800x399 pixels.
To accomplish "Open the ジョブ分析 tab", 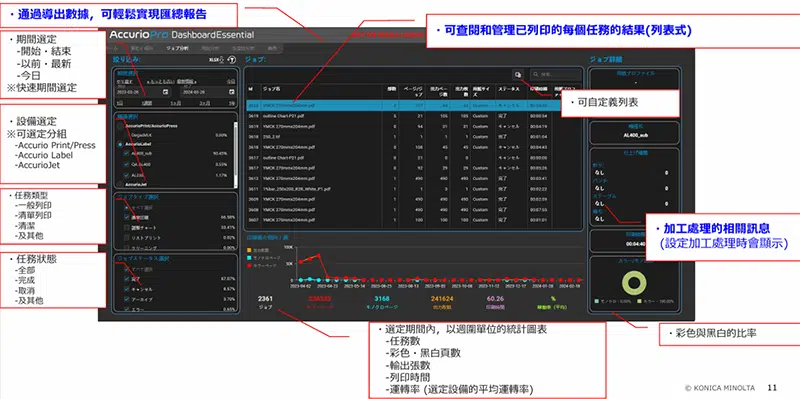I will coord(177,48).
